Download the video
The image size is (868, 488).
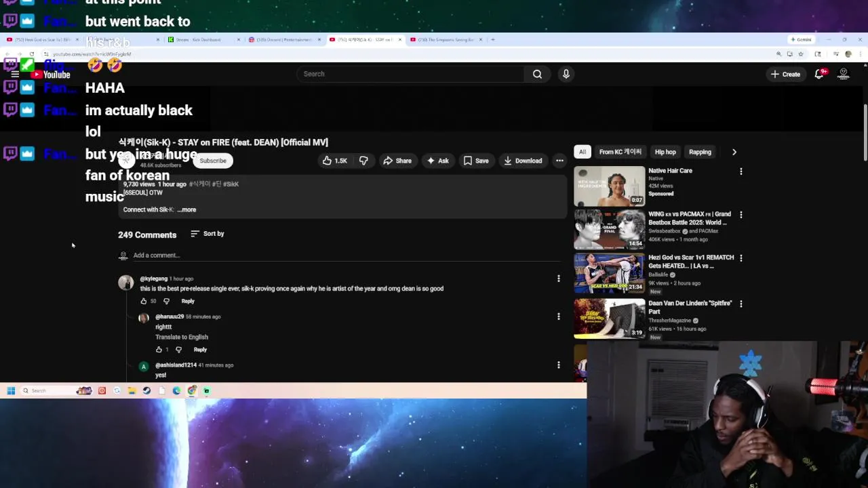pyautogui.click(x=523, y=161)
